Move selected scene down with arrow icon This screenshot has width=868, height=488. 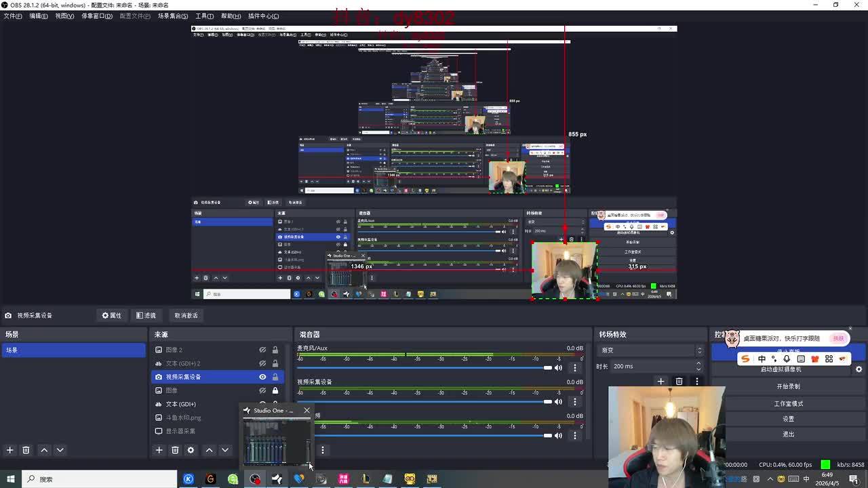pos(60,450)
